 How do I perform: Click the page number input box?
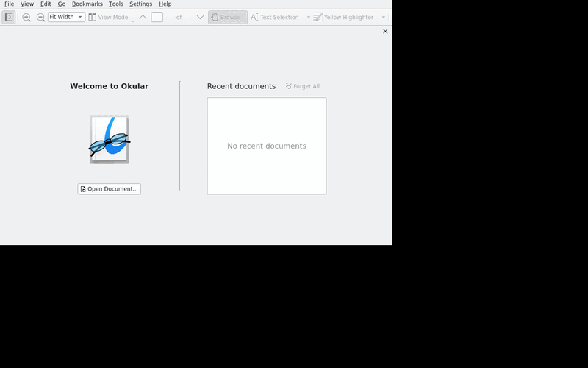tap(157, 17)
